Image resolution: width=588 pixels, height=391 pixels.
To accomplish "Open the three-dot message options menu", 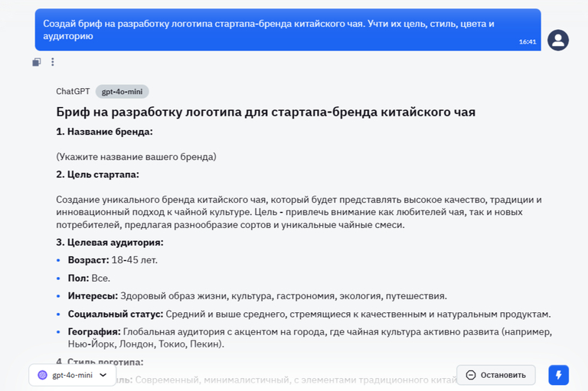I will 53,62.
